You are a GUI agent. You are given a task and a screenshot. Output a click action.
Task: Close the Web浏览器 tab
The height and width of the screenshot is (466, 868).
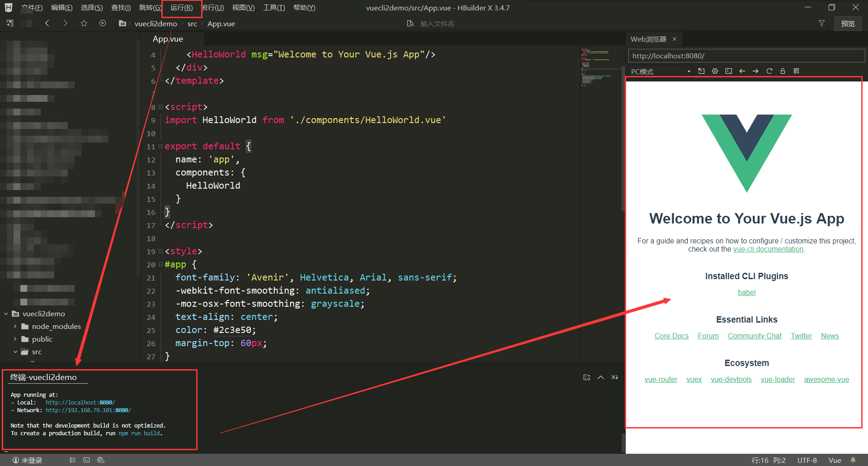point(675,39)
